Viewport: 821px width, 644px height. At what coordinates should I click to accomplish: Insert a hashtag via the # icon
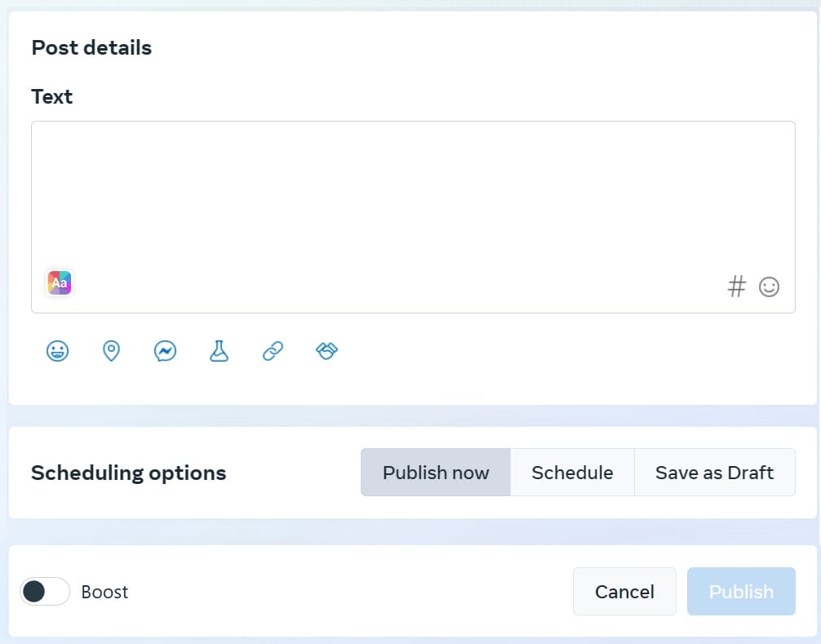(736, 286)
